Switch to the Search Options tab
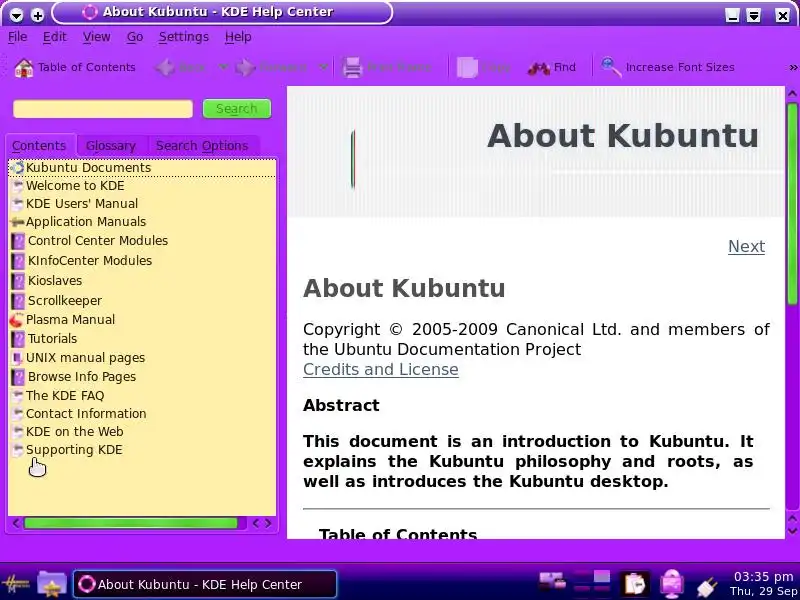The height and width of the screenshot is (600, 800). tap(202, 145)
